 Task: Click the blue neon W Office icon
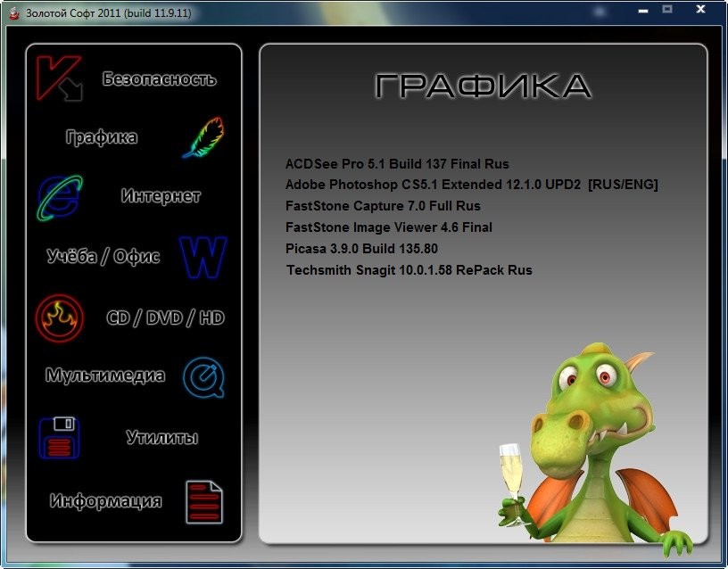[203, 257]
